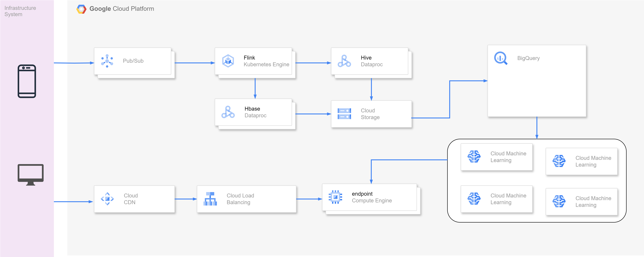Viewport: 644px width, 257px height.
Task: Select the Compute Engine subtitle text
Action: click(372, 200)
